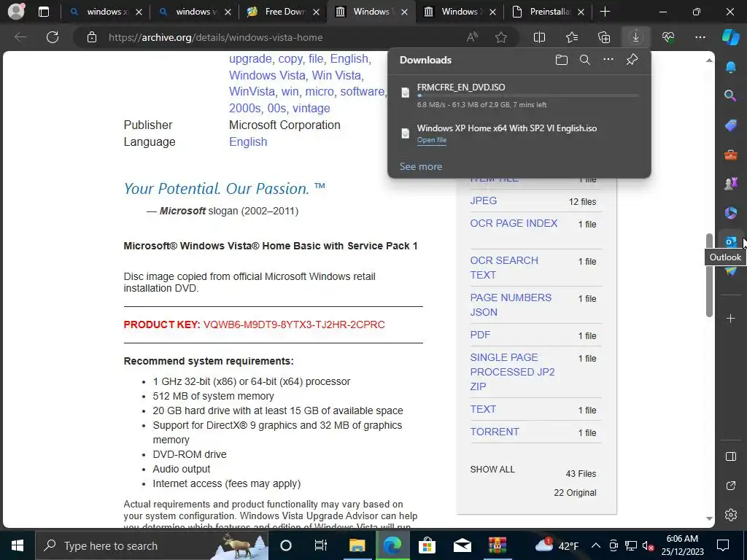The image size is (747, 560).
Task: Click SHOW ALL download files
Action: (492, 470)
